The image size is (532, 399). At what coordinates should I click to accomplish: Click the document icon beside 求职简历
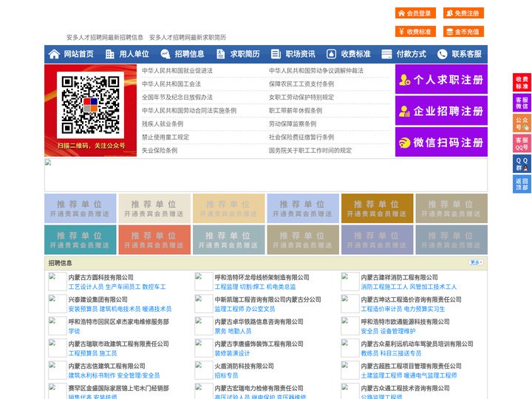tap(220, 54)
